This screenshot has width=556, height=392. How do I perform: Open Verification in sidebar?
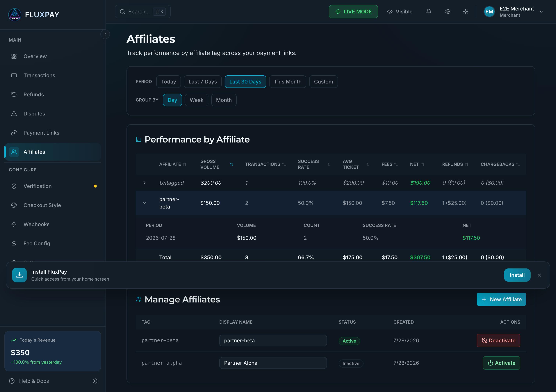[x=53, y=186]
